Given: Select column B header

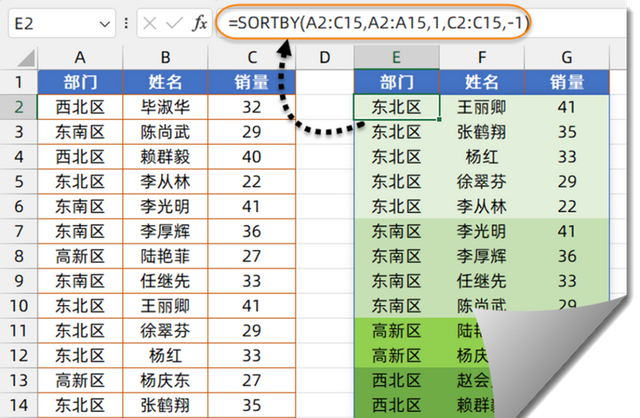Looking at the screenshot, I should point(165,58).
